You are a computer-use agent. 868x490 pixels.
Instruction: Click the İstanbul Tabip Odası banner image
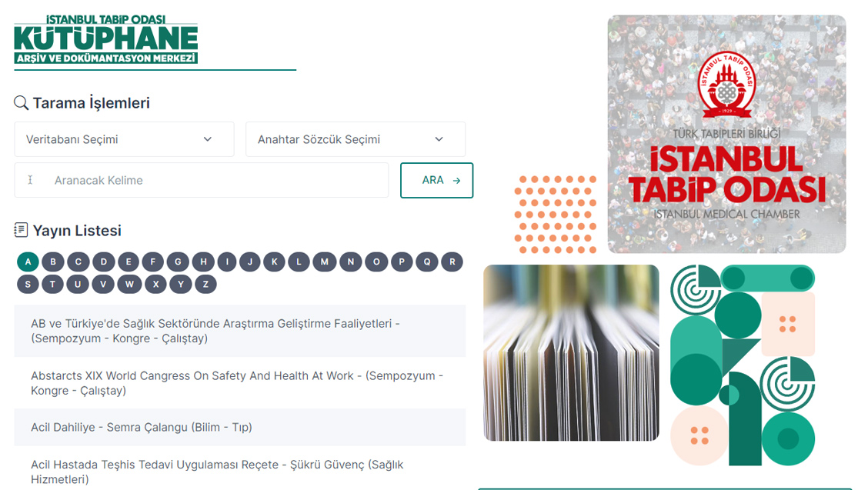click(726, 134)
